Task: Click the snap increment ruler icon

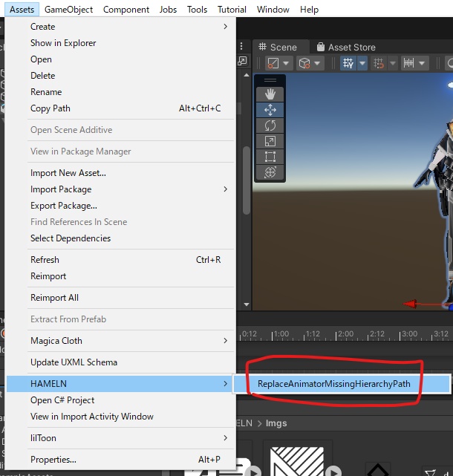Action: pos(408,63)
